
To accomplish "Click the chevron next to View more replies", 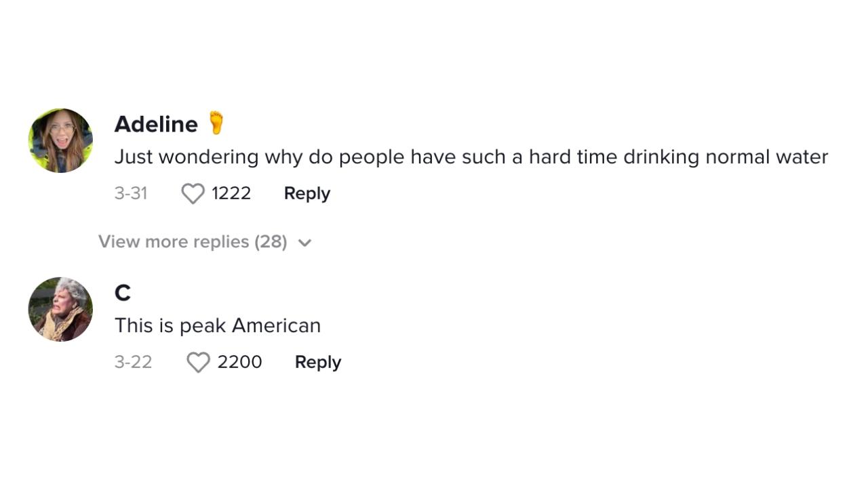I will click(x=304, y=242).
